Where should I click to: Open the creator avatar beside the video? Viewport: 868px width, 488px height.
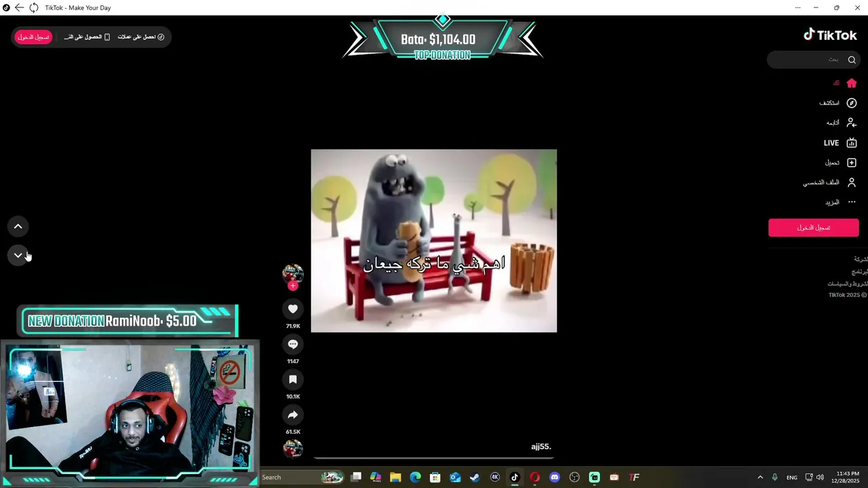(293, 274)
